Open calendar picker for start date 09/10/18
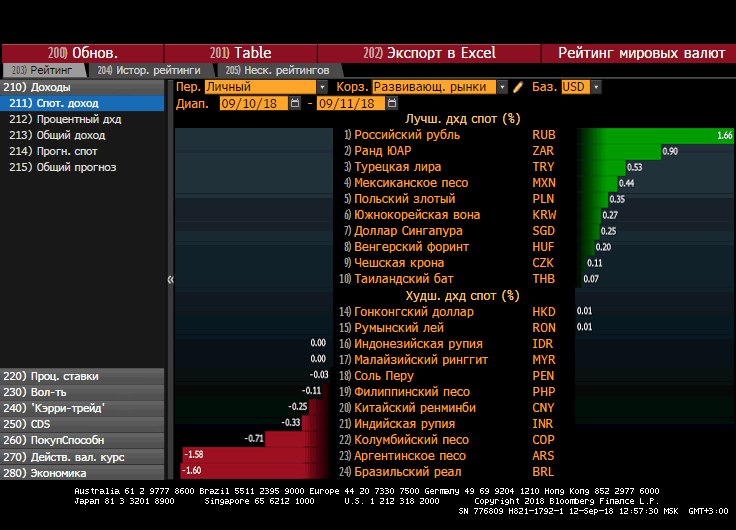Screen dimensions: 736x530 point(295,103)
